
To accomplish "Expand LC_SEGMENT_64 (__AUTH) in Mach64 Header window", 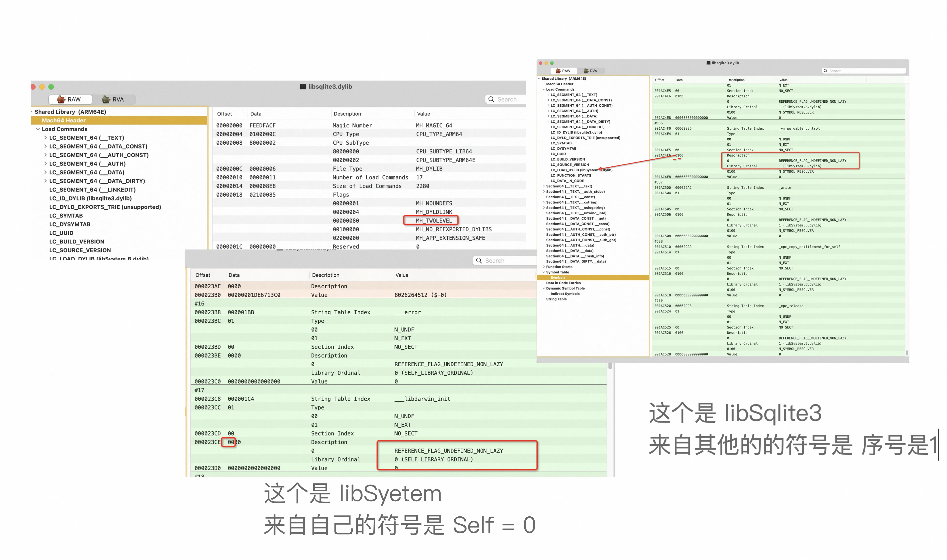I will coord(45,164).
